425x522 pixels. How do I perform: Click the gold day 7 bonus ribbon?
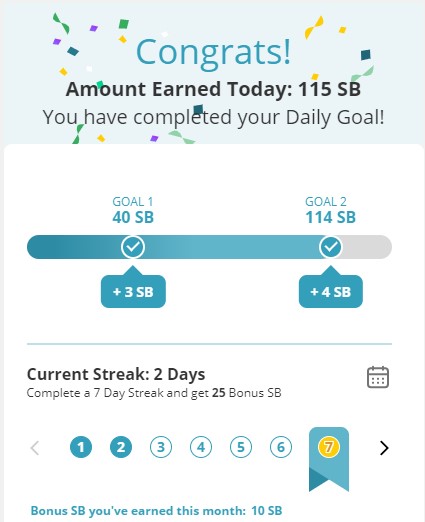[x=329, y=458]
